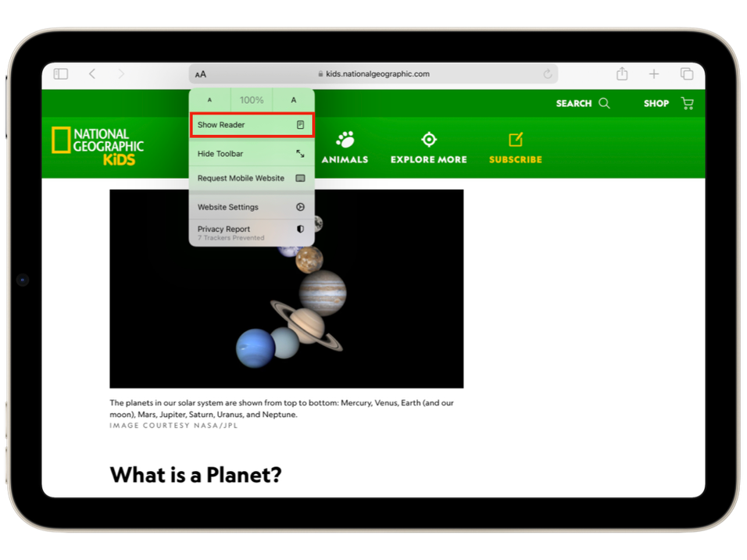Click the SUBSCRIBE nav item
Viewport: 747px width, 560px height.
tap(516, 148)
